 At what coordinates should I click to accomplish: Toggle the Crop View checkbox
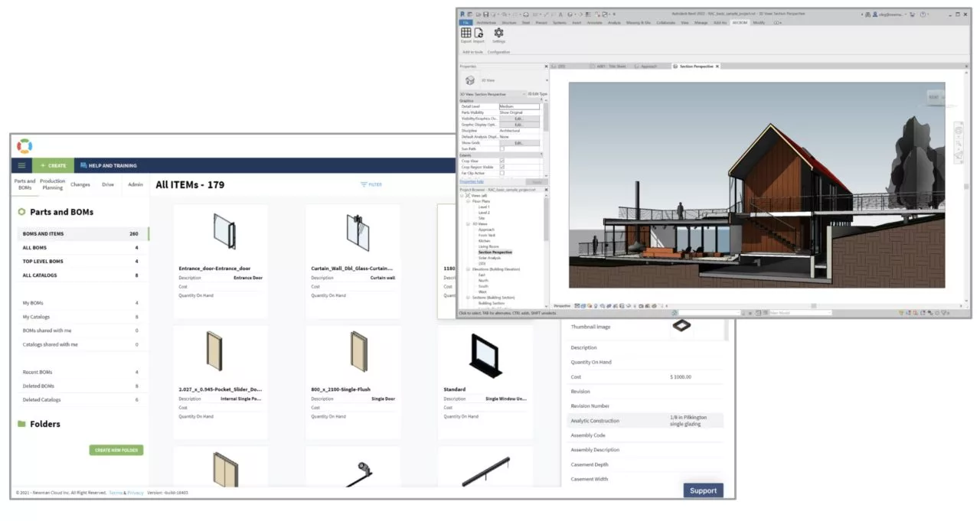(x=502, y=161)
